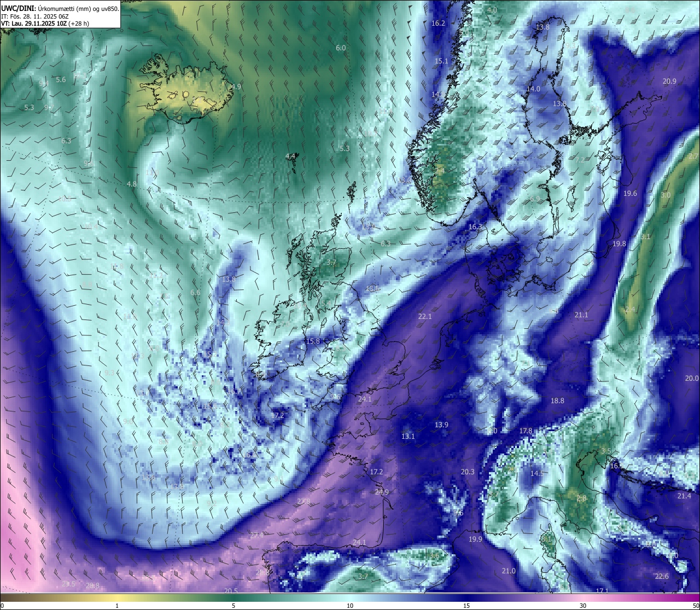
Task: Click the 20.3 value label
Action: (x=468, y=472)
